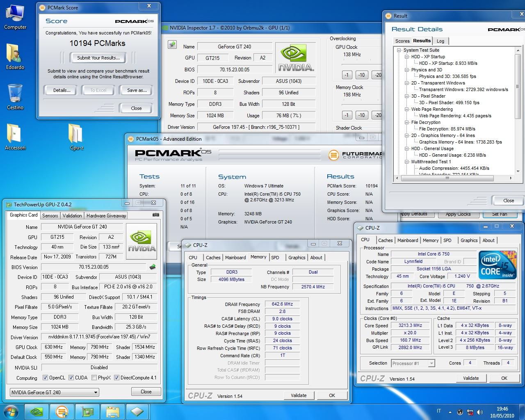The image size is (525, 420).
Task: Switch to PCMark05 taskbar button
Action: coord(62,411)
